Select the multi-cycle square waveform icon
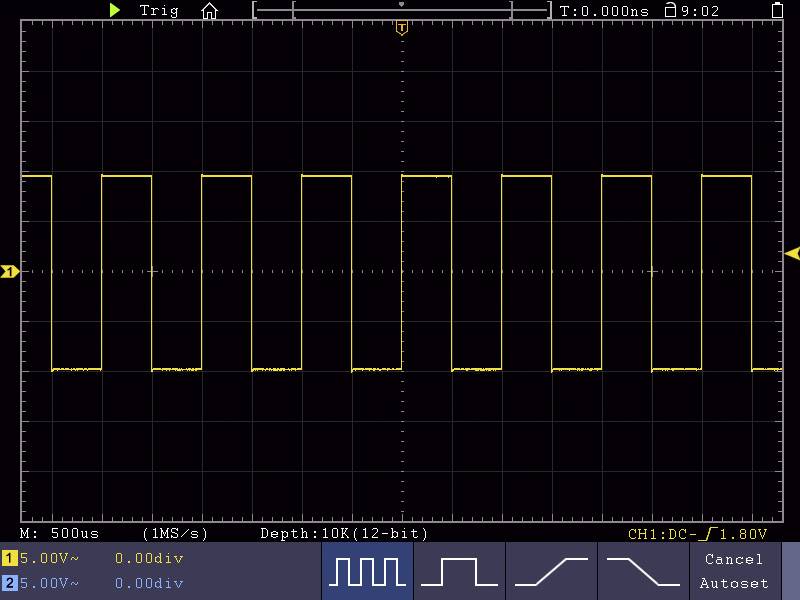The height and width of the screenshot is (600, 800). click(x=369, y=570)
